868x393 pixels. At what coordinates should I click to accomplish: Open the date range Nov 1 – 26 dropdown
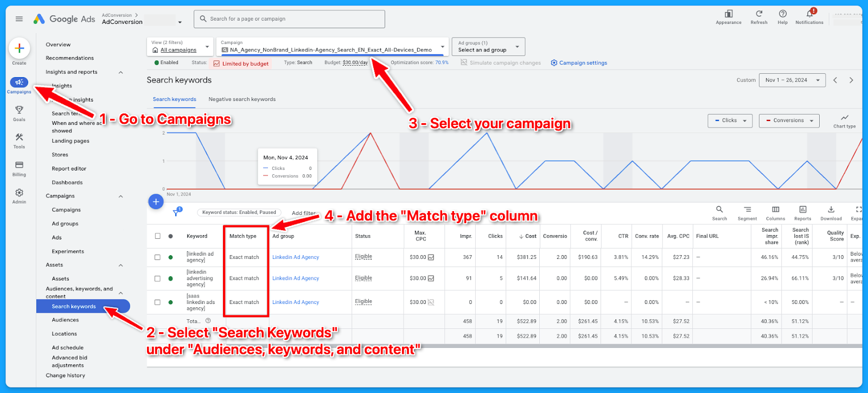[792, 80]
